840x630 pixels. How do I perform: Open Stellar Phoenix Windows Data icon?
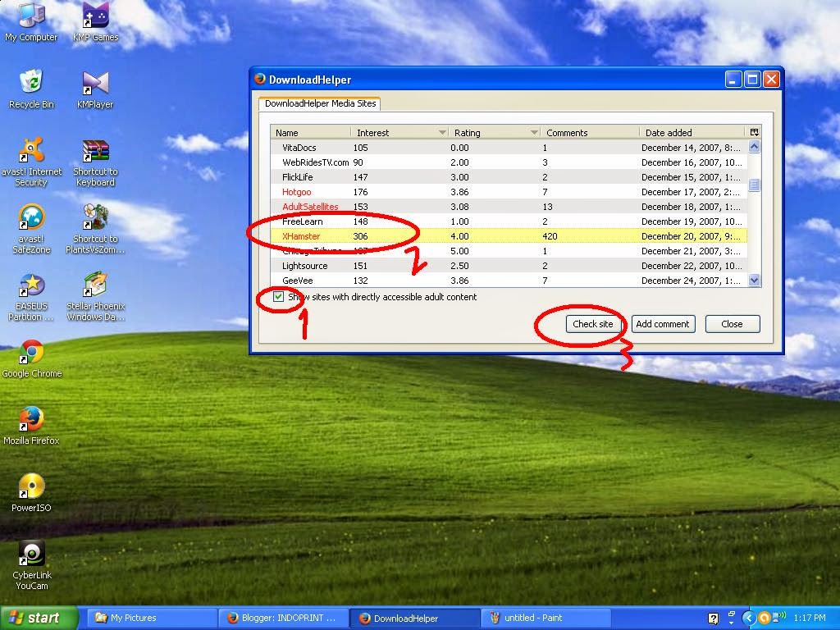[95, 297]
